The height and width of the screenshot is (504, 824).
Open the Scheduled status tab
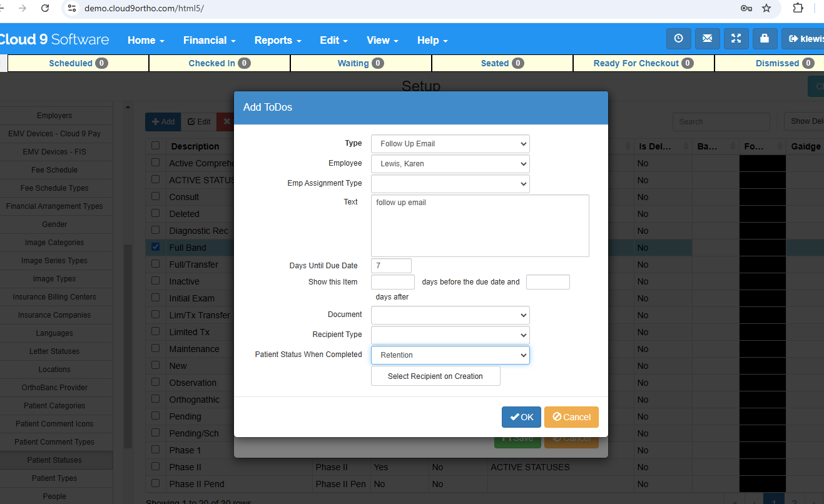click(x=78, y=63)
